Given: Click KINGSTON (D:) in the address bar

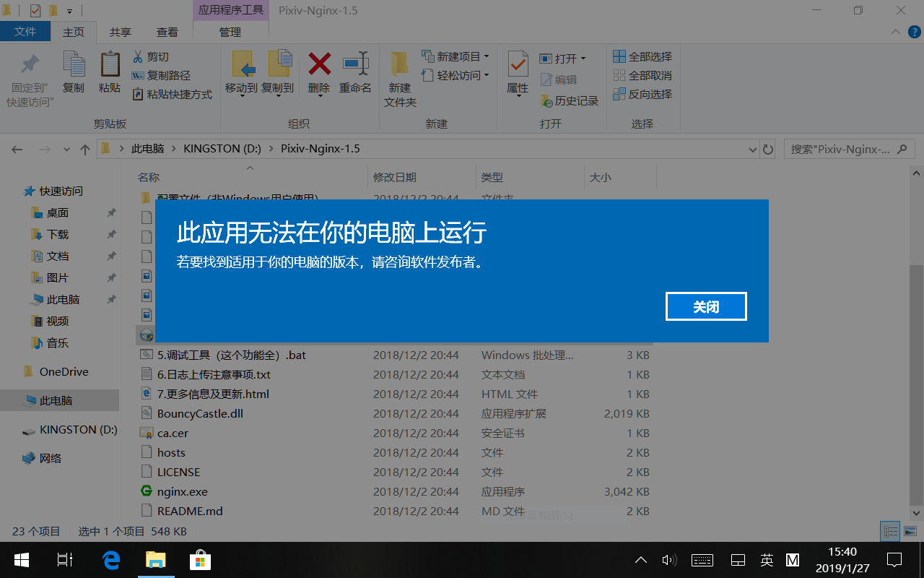Looking at the screenshot, I should click(222, 149).
